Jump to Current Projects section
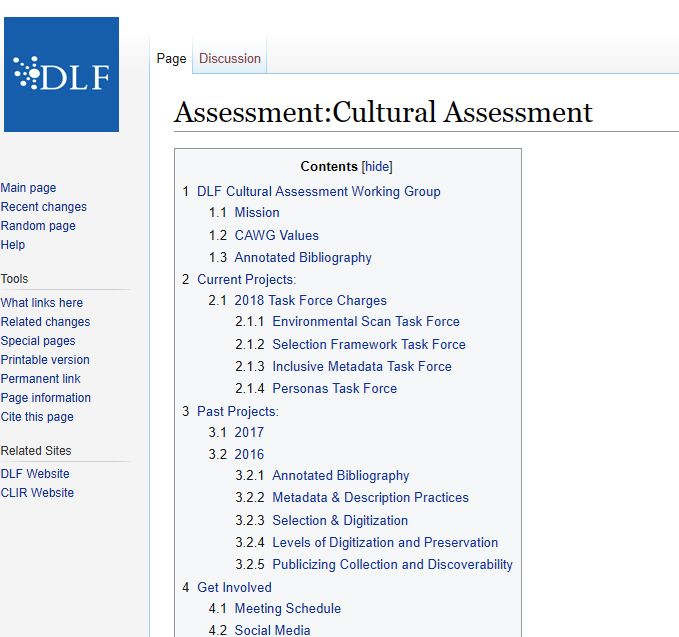This screenshot has height=637, width=679. 246,280
